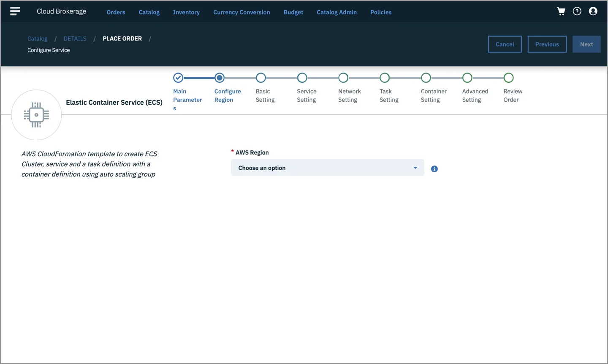Image resolution: width=608 pixels, height=364 pixels.
Task: Open the hamburger navigation menu
Action: 15,11
